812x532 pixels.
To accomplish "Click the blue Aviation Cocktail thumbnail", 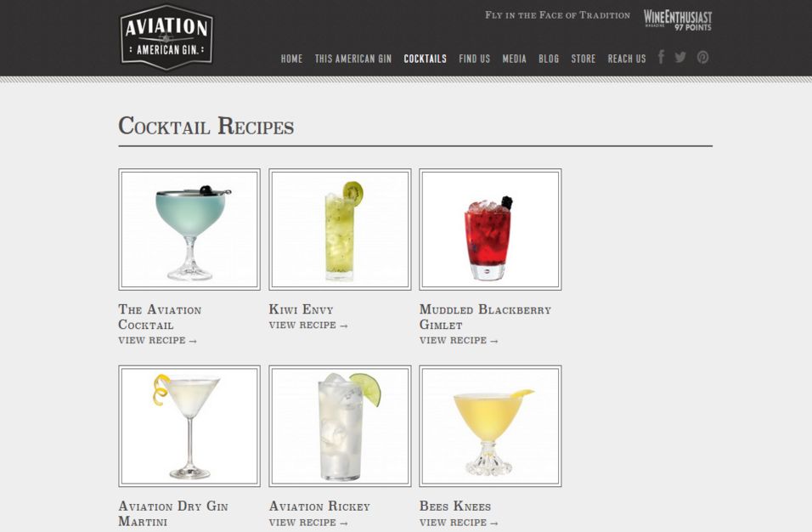I will point(189,229).
